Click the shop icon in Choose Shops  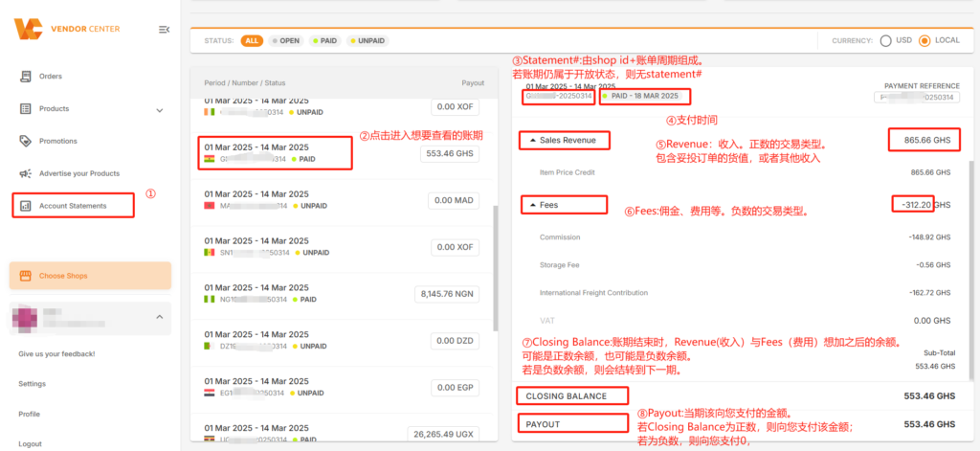point(26,276)
